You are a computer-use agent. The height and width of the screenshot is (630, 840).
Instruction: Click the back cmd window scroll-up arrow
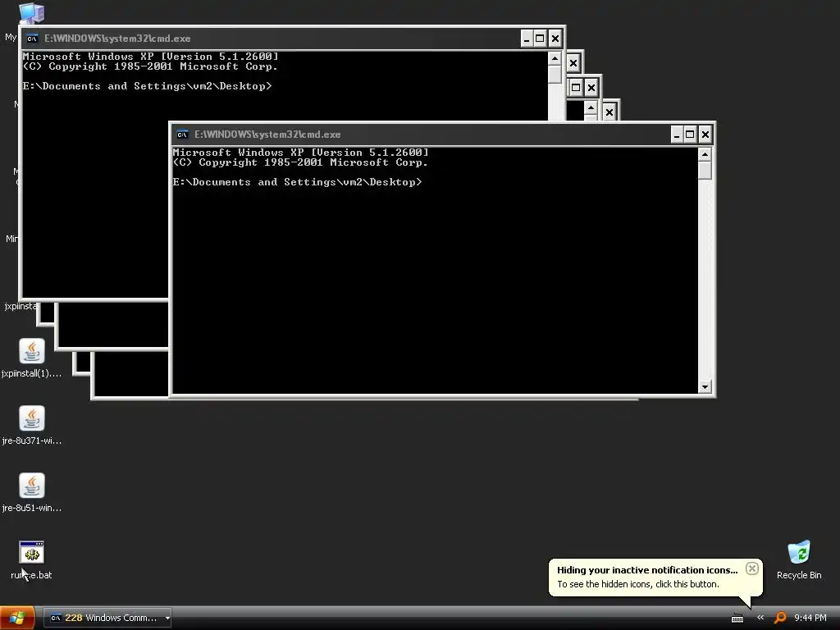(x=555, y=58)
